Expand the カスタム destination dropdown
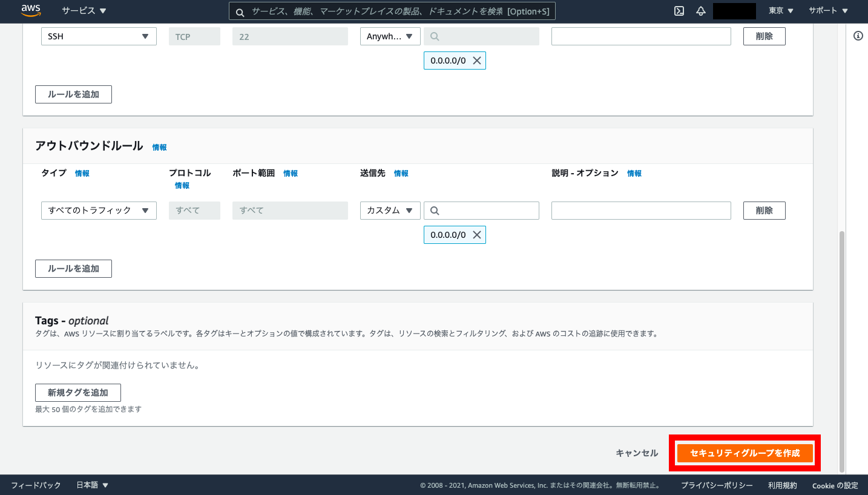 pos(390,211)
